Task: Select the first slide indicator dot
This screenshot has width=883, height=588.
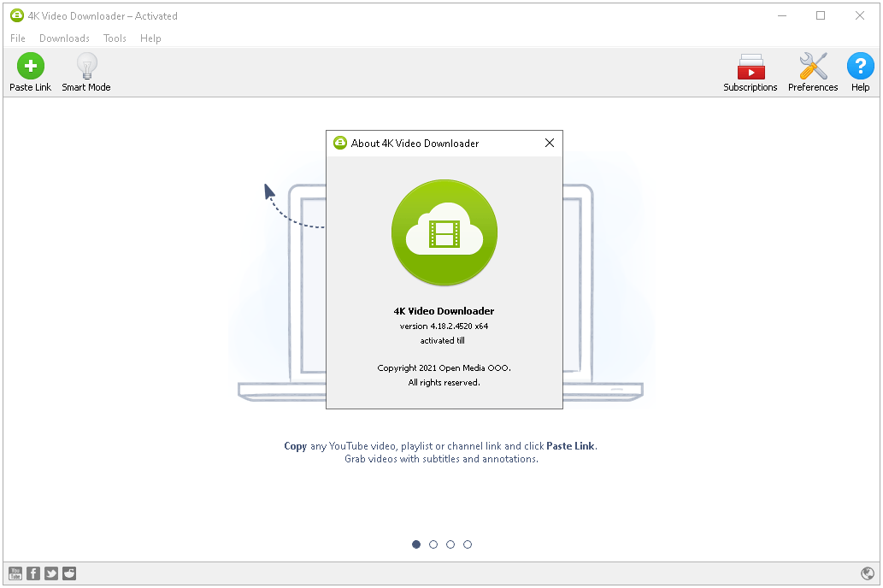Action: 416,544
